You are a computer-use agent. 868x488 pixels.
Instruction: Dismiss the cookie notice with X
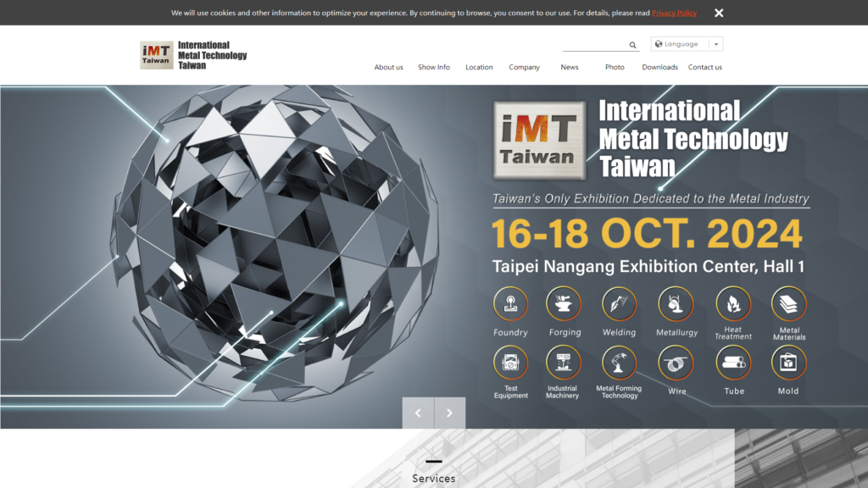point(719,13)
